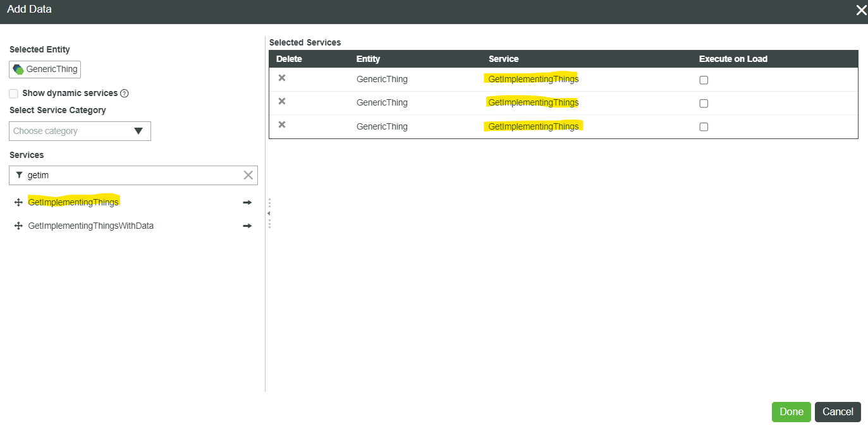868x431 pixels.
Task: Delete the first GetImplementingThings service row
Action: click(x=282, y=77)
